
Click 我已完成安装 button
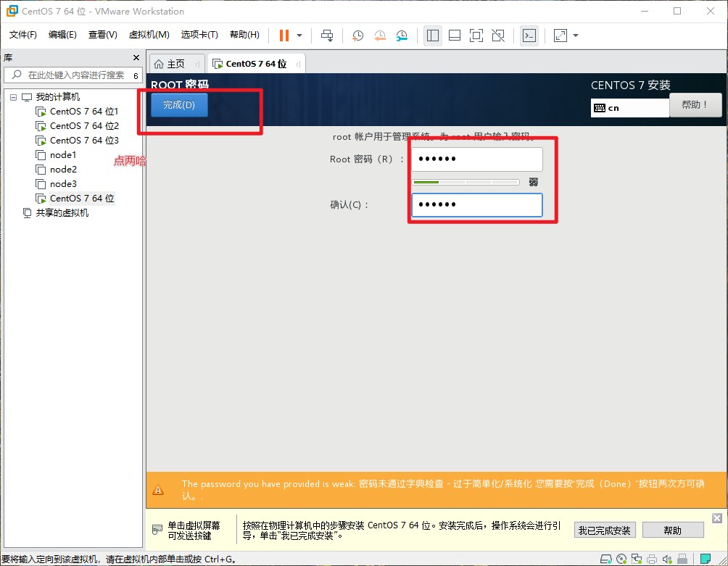pos(604,530)
